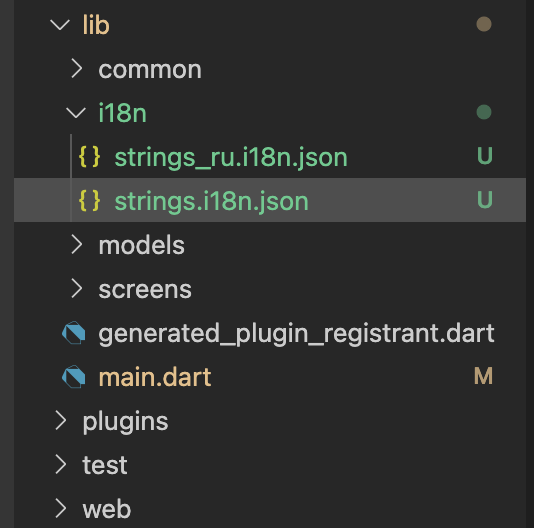This screenshot has width=534, height=528.
Task: Open strings_ru.i18n.json file
Action: coord(231,157)
